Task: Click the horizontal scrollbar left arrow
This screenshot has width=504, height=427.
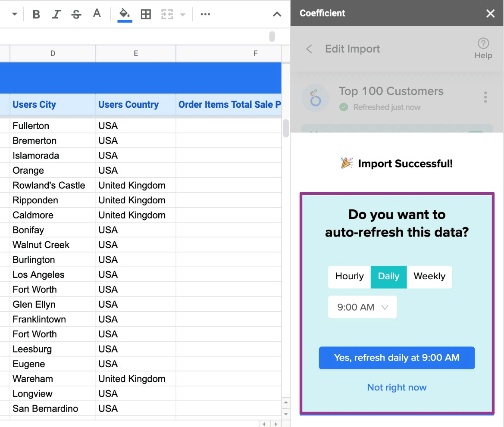Action: pos(264,424)
